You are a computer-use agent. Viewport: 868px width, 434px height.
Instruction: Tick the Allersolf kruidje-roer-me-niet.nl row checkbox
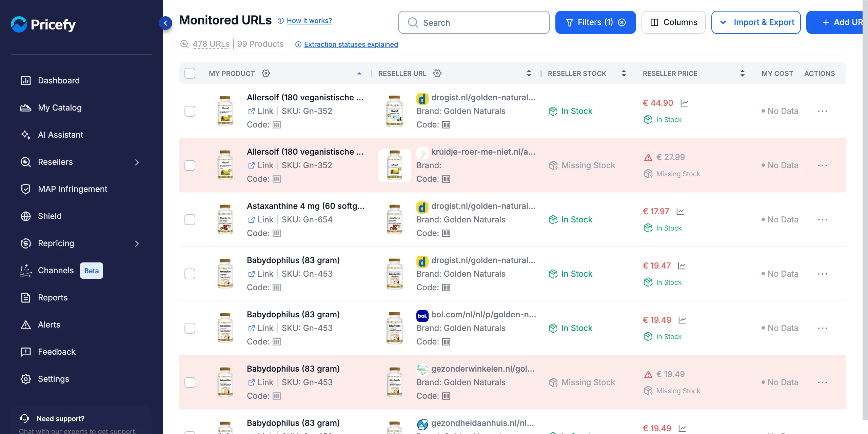[x=190, y=165]
